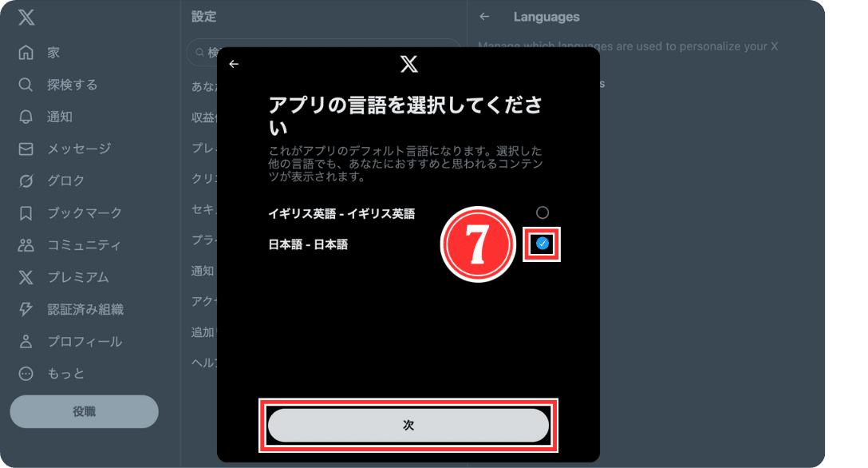Viewport: 868px width, 468px height.
Task: Open ブックマーク bookmarks icon
Action: (x=26, y=212)
